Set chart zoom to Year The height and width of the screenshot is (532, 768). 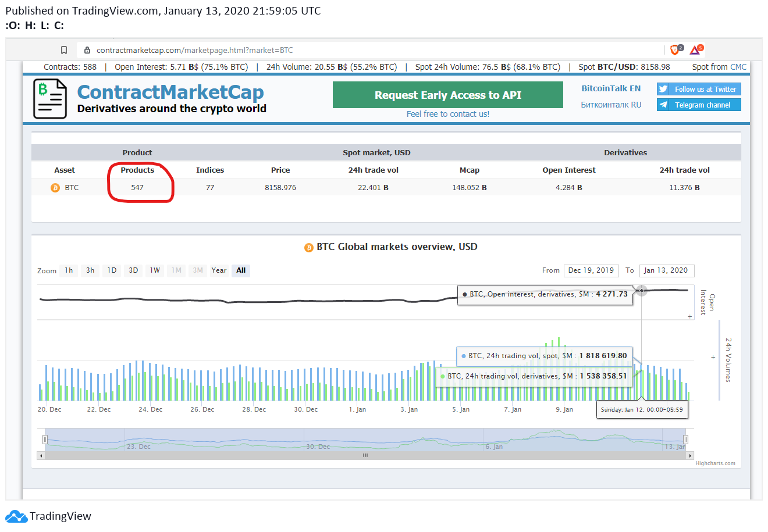(219, 270)
